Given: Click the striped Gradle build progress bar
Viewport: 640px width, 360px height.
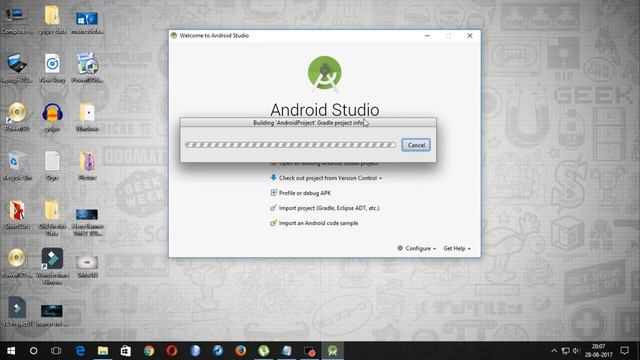Looking at the screenshot, I should [x=290, y=145].
